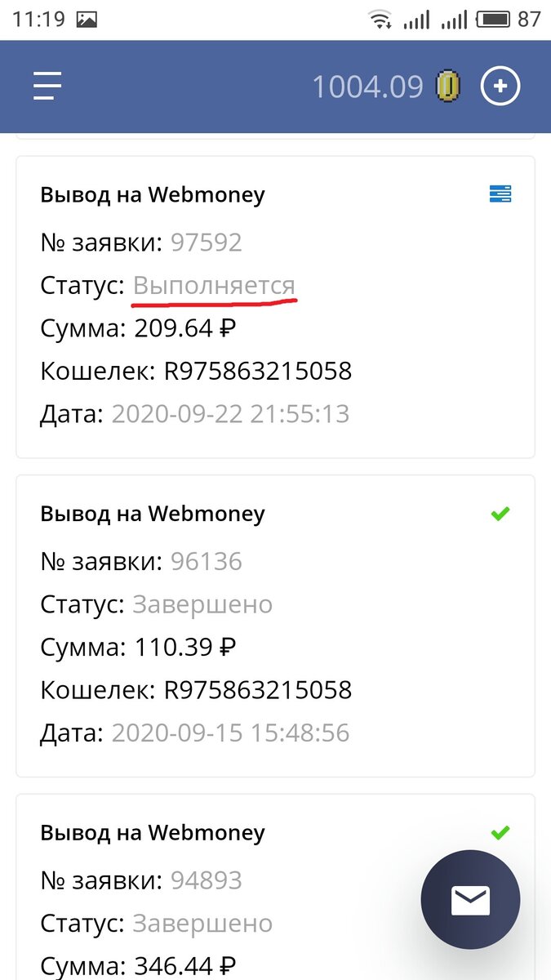Viewport: 551px width, 980px height.
Task: Tap wallet number in request 97592
Action: (x=258, y=372)
